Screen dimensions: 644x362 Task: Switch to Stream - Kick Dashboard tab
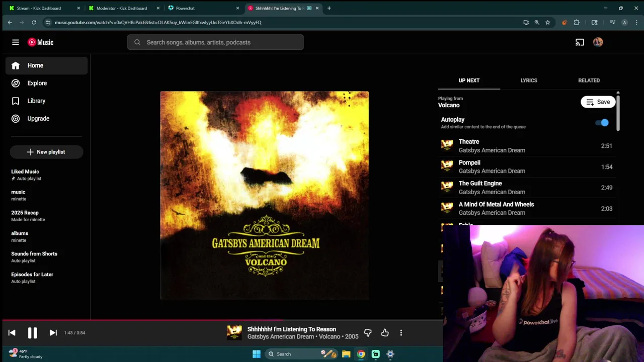(43, 8)
